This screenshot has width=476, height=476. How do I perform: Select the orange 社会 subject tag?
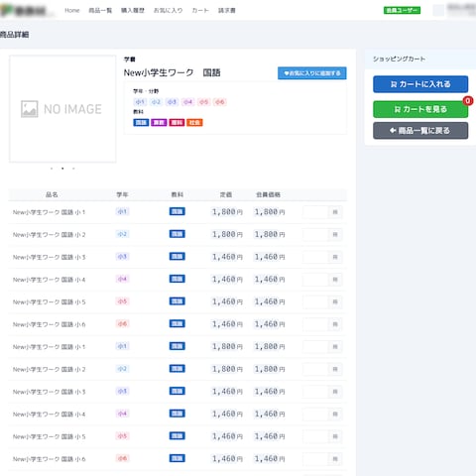194,123
